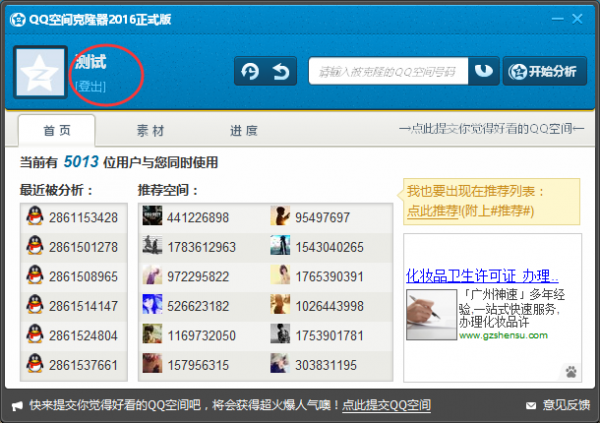Click the paw icon in ad corner
Viewport: 600px width, 423px height.
[571, 372]
